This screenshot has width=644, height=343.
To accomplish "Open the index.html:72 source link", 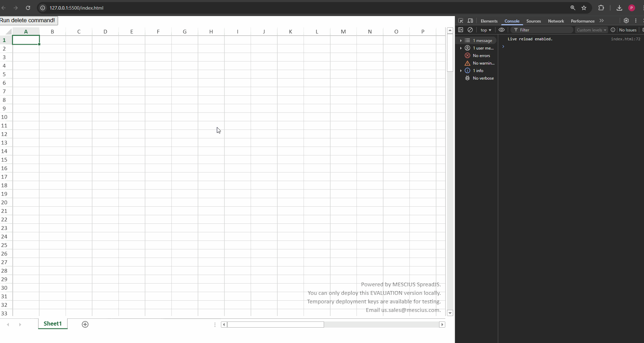I will coord(626,39).
